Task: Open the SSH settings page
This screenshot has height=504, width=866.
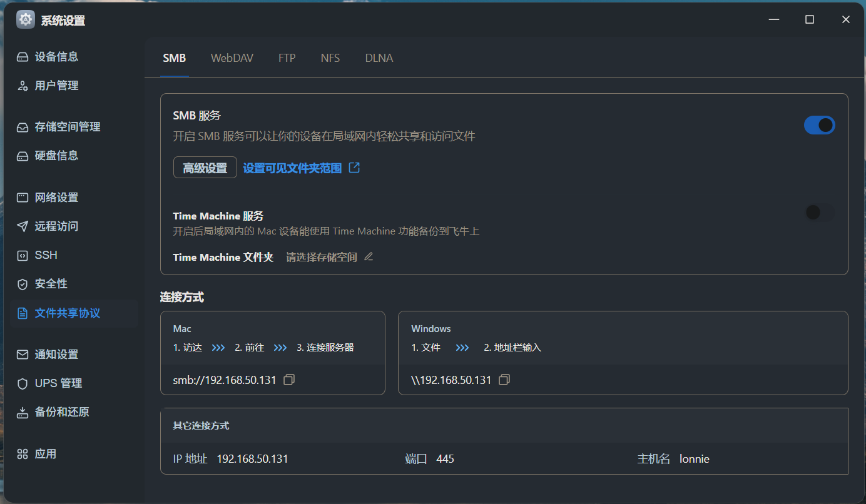Action: [46, 255]
